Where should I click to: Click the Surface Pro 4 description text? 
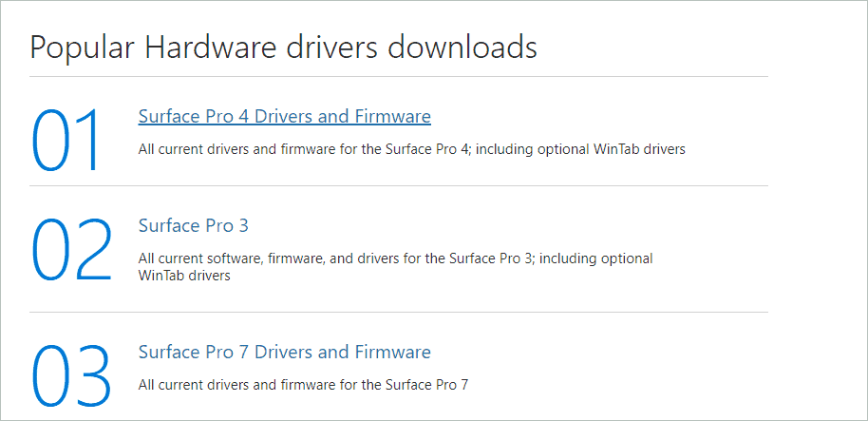(412, 149)
